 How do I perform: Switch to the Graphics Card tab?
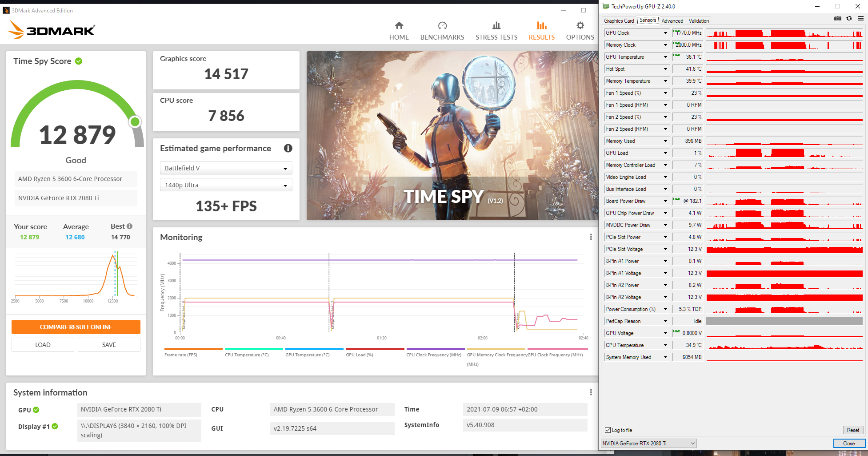(619, 20)
